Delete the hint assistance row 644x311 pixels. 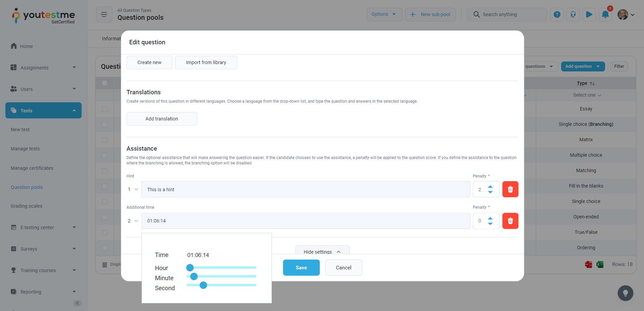(510, 189)
